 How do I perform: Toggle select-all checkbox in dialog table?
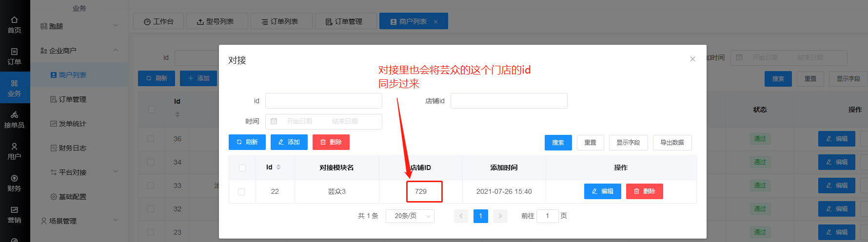[242, 168]
